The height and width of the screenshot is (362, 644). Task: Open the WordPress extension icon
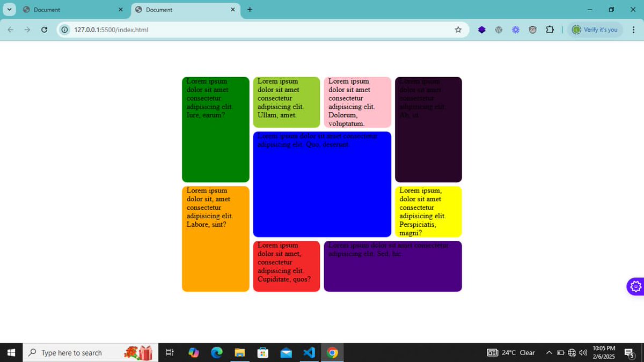(499, 30)
